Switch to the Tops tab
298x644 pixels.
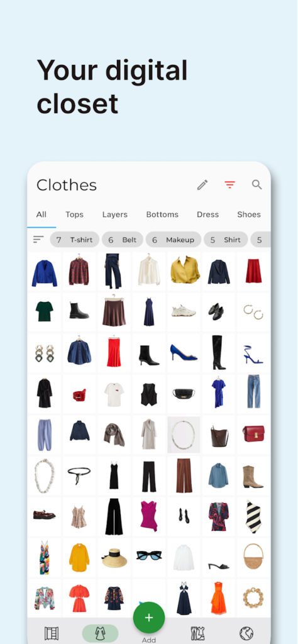[x=74, y=214]
